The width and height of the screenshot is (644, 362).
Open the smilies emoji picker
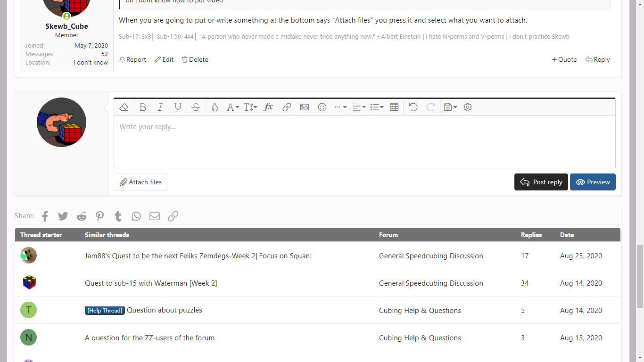322,107
